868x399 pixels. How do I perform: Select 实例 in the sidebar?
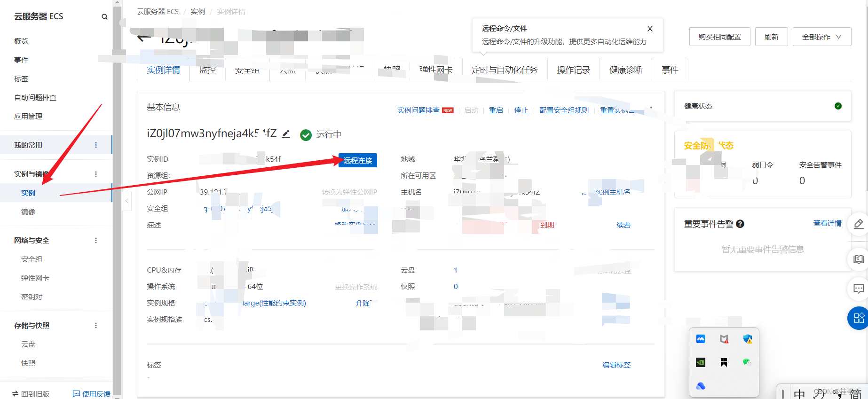(28, 193)
